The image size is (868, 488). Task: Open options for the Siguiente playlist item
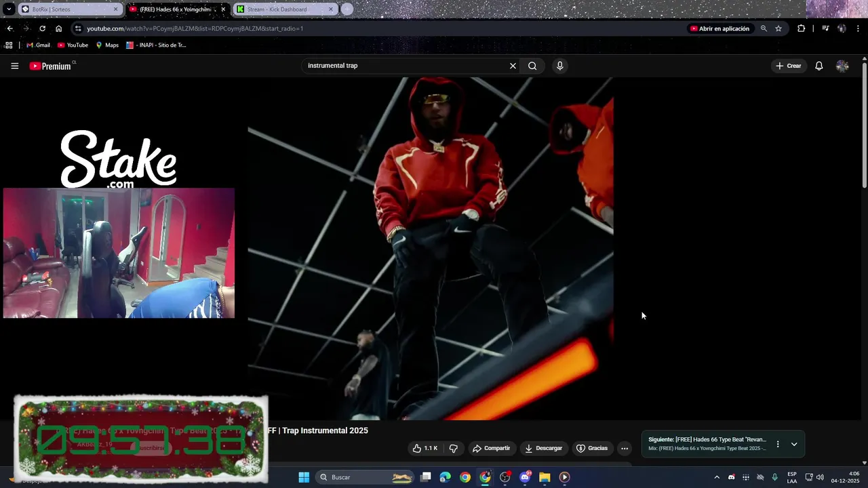778,444
